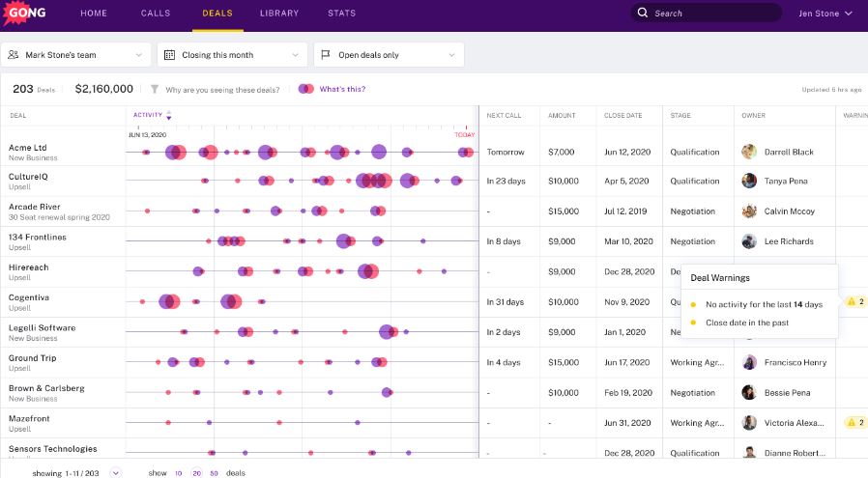This screenshot has width=868, height=478.
Task: Switch to the Calls tab
Action: pyautogui.click(x=156, y=14)
